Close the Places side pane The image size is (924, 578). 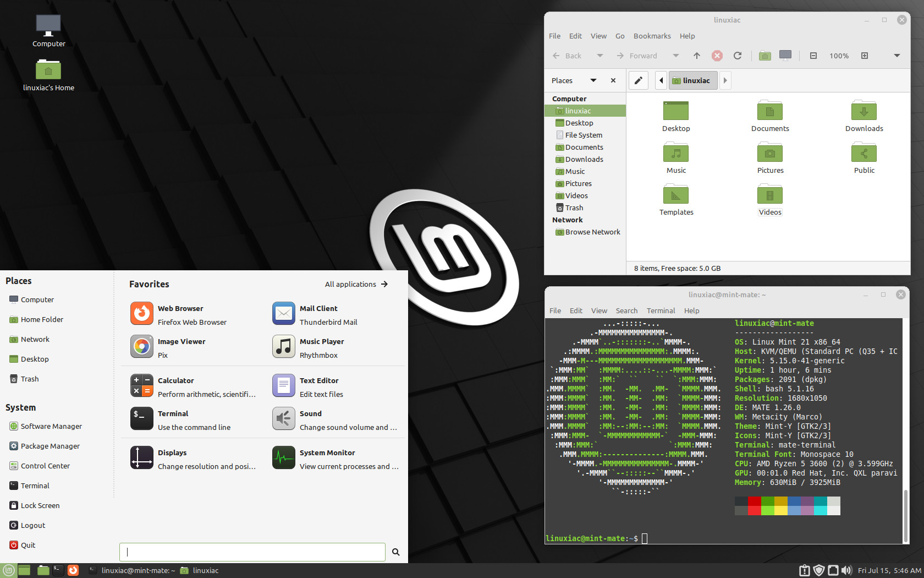[613, 80]
